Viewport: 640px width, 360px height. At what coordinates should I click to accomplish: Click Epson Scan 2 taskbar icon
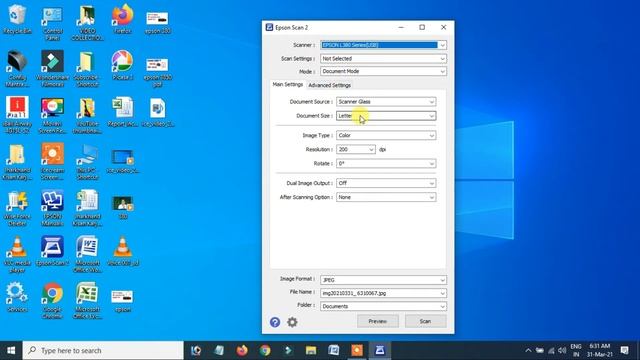click(x=380, y=350)
